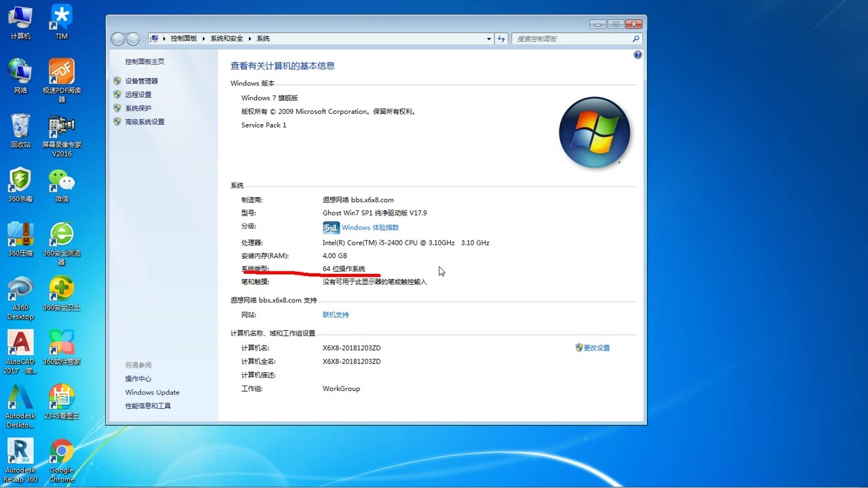
Task: Open 系统保护 in sidebar
Action: tap(138, 108)
